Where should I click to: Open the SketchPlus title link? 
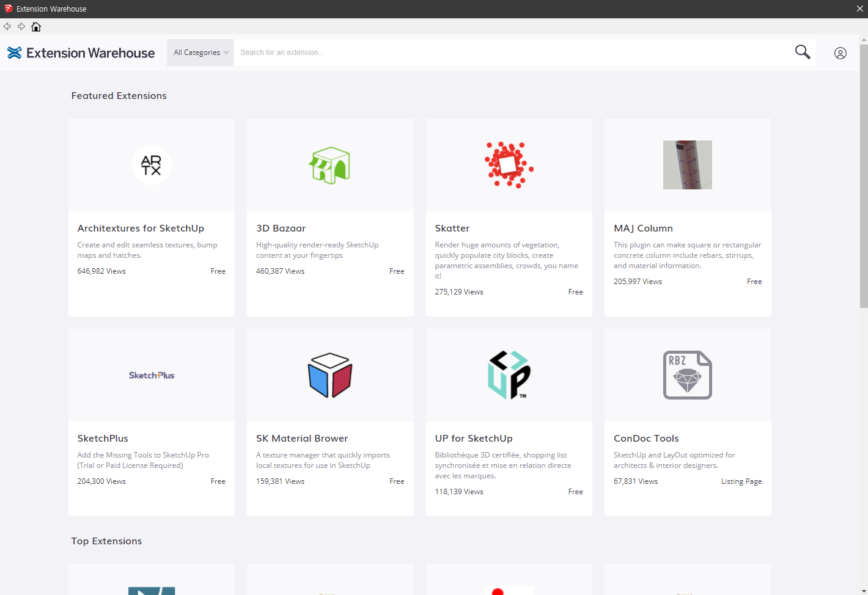(103, 439)
